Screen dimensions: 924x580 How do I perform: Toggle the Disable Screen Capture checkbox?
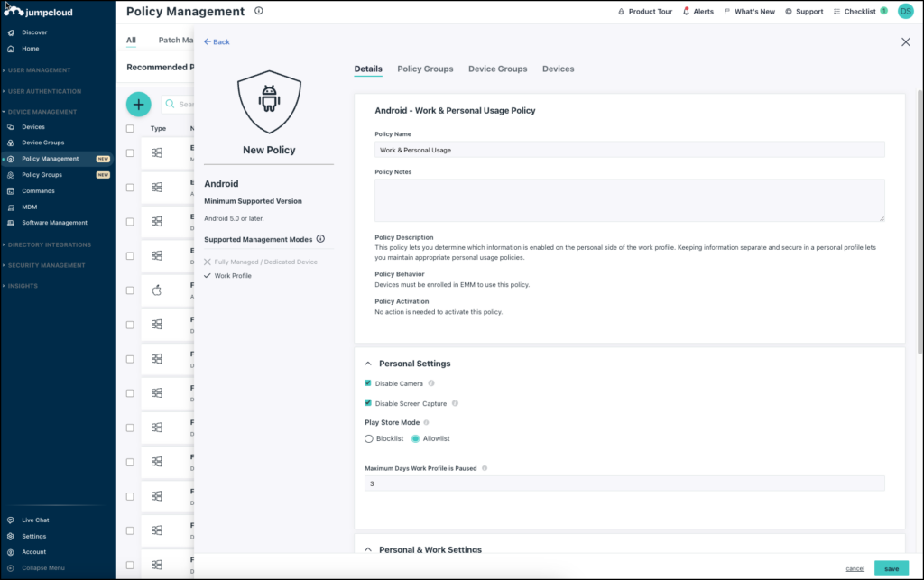click(x=366, y=403)
